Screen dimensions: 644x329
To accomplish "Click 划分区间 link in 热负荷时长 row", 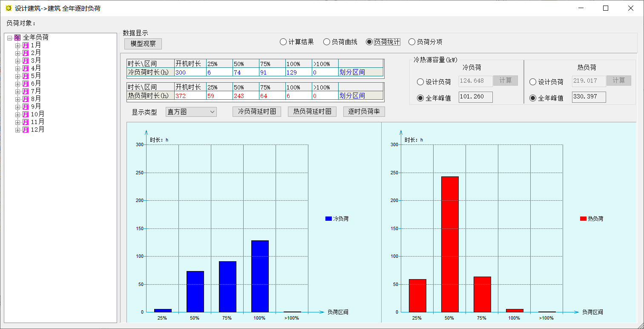I will pyautogui.click(x=352, y=95).
